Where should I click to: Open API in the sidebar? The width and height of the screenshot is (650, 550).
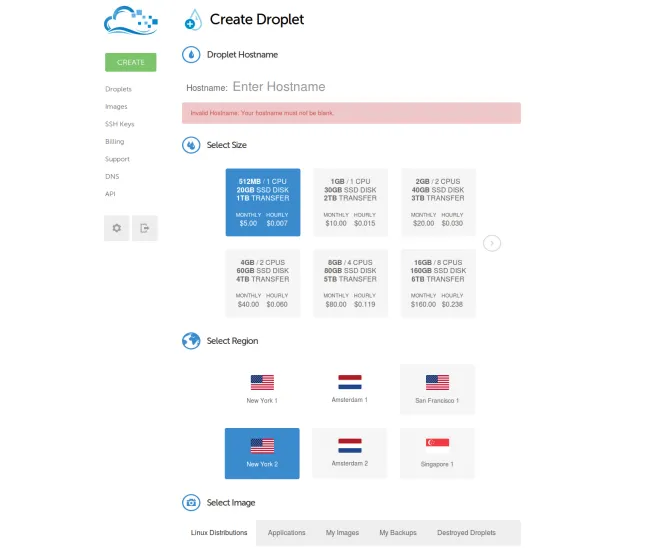(110, 194)
